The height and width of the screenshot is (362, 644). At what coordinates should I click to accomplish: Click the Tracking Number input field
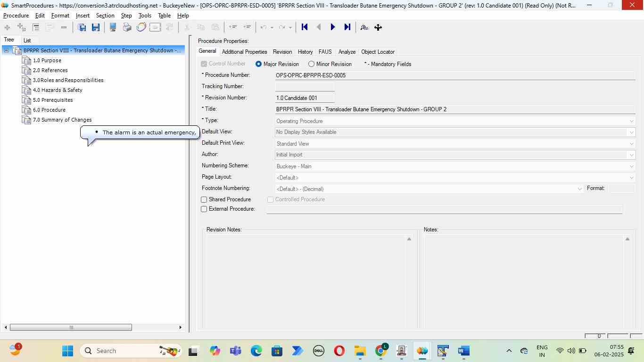tap(305, 87)
